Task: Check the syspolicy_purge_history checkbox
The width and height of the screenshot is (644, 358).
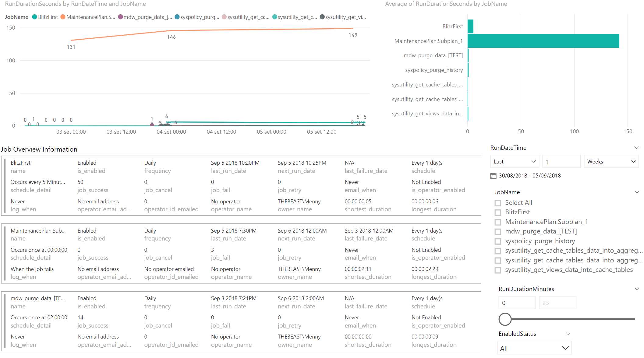Action: [498, 241]
